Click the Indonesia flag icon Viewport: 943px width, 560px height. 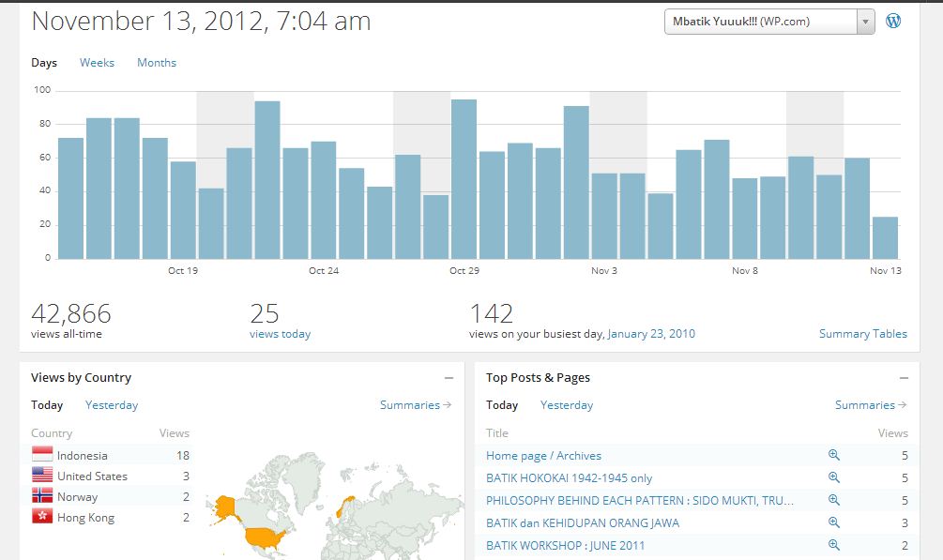click(42, 455)
